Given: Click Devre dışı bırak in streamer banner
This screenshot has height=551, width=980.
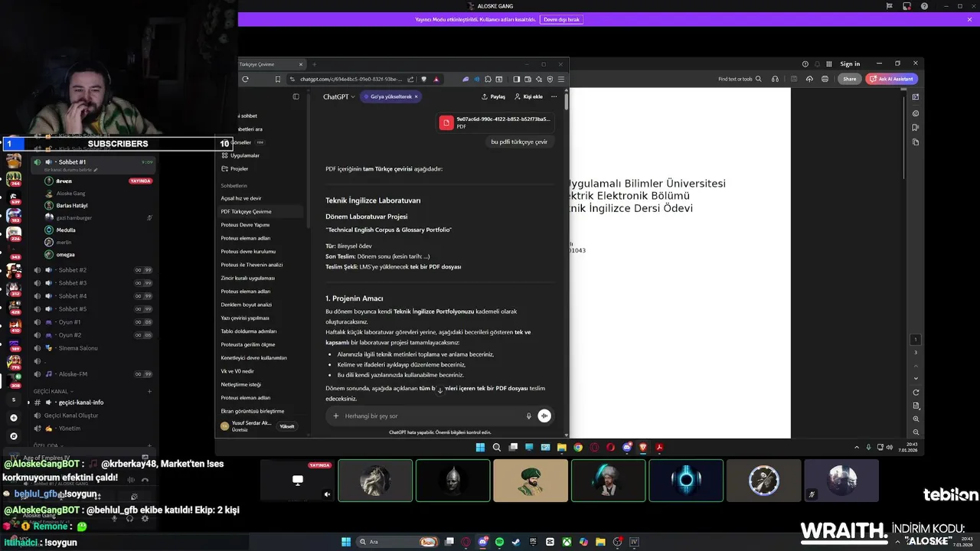Looking at the screenshot, I should click(x=561, y=19).
